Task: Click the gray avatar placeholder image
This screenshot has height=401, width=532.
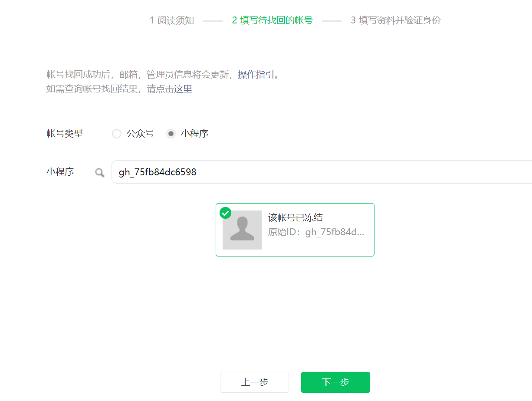Action: pyautogui.click(x=242, y=230)
